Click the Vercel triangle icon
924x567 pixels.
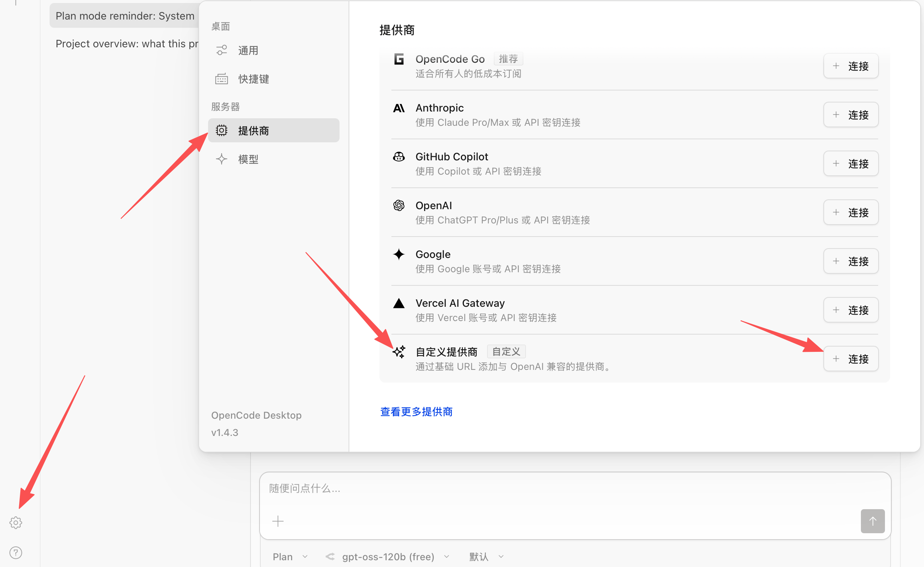click(399, 303)
